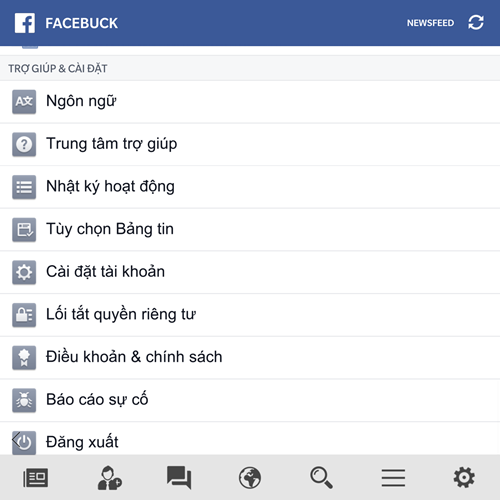Open messages chat icon in bottom bar
The image size is (500, 500).
(x=179, y=477)
